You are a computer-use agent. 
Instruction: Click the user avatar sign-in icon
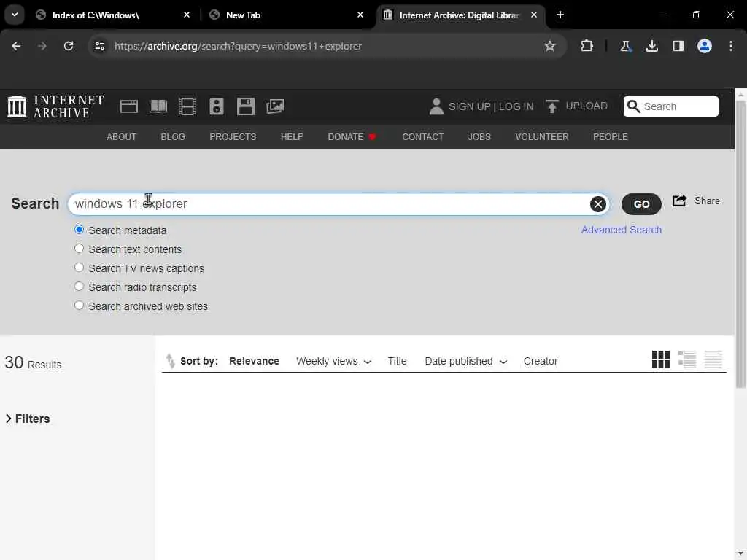point(436,106)
